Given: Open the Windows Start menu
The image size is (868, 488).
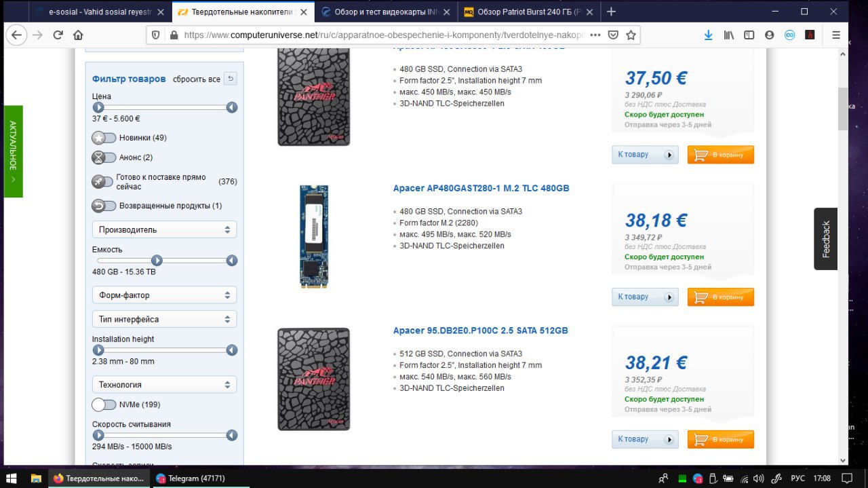Looking at the screenshot, I should [12, 478].
